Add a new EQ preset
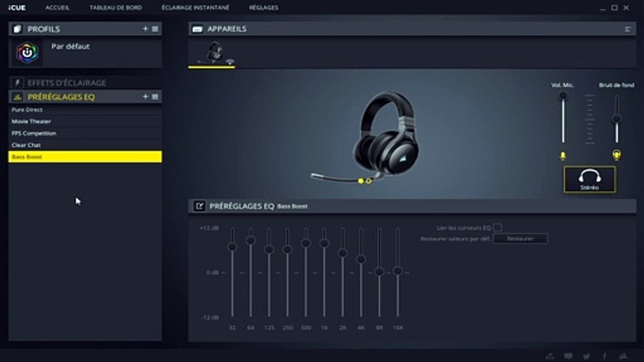644x362 pixels. pyautogui.click(x=145, y=97)
